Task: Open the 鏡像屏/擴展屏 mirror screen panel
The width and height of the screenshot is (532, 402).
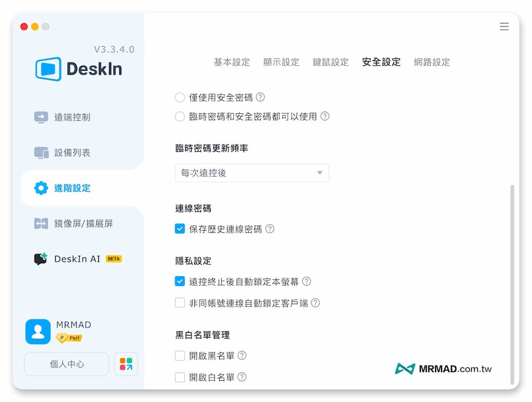Action: click(x=41, y=223)
